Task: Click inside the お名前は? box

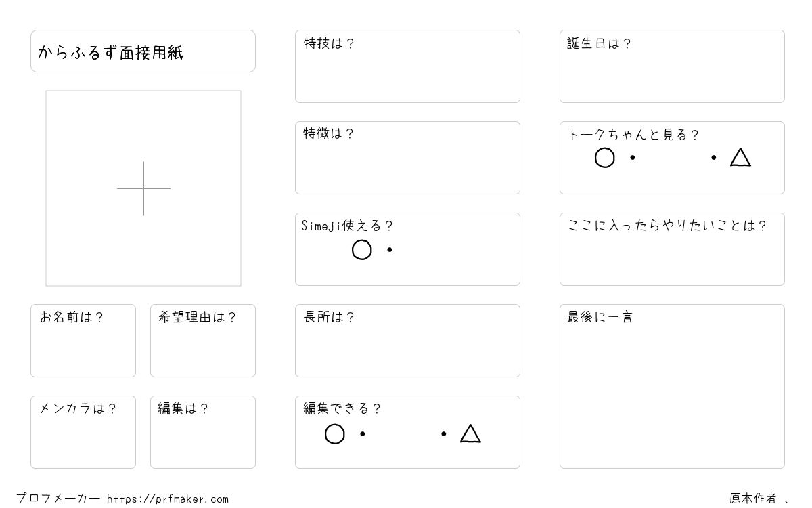Action: 83,341
